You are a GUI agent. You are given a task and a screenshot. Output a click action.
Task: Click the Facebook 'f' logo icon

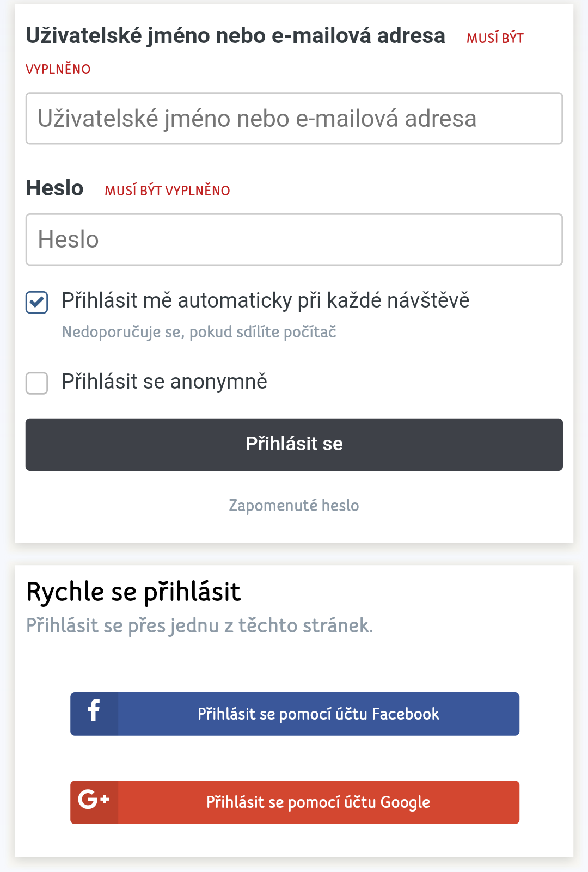pyautogui.click(x=94, y=710)
